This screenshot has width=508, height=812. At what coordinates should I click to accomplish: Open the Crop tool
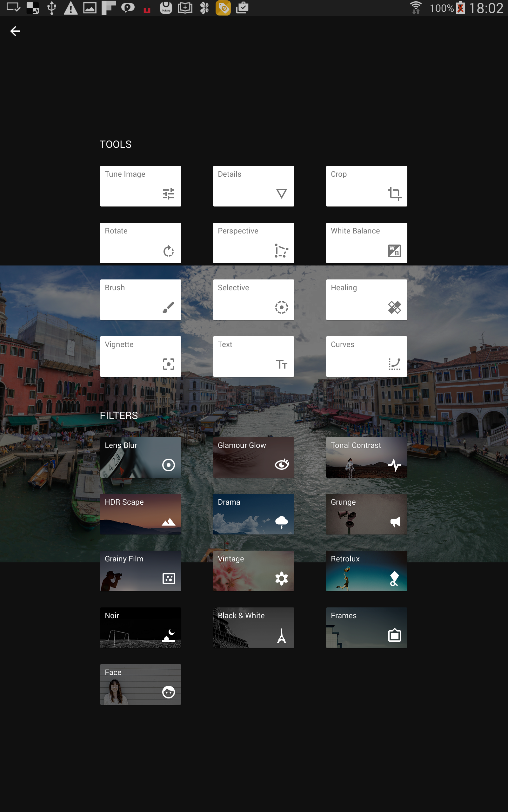coord(366,186)
